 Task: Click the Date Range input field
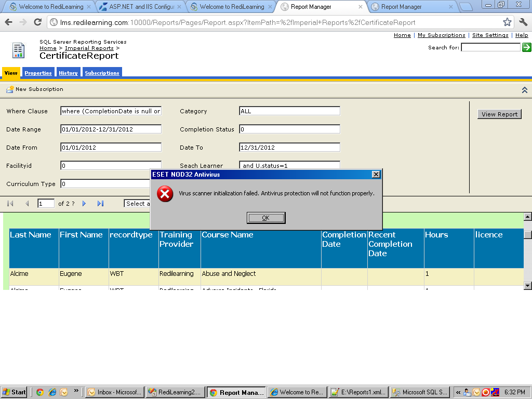click(111, 129)
